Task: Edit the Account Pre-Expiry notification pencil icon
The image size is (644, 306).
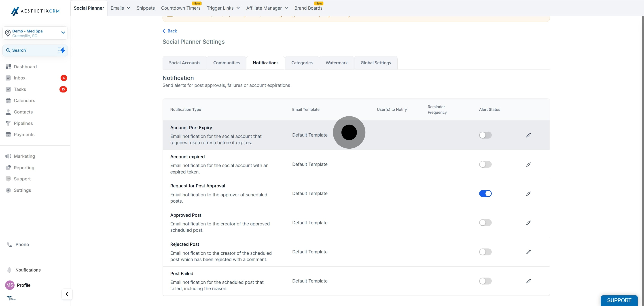Action: click(528, 135)
